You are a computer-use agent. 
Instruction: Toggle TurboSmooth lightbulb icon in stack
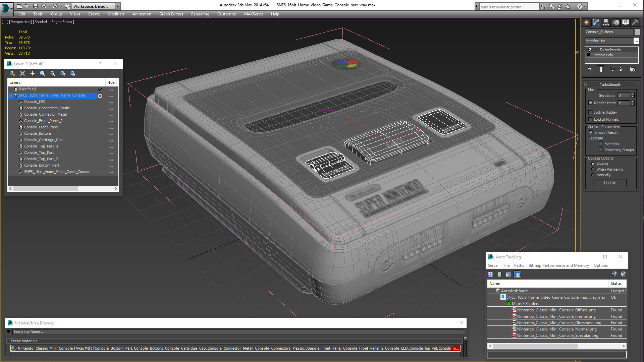point(590,50)
